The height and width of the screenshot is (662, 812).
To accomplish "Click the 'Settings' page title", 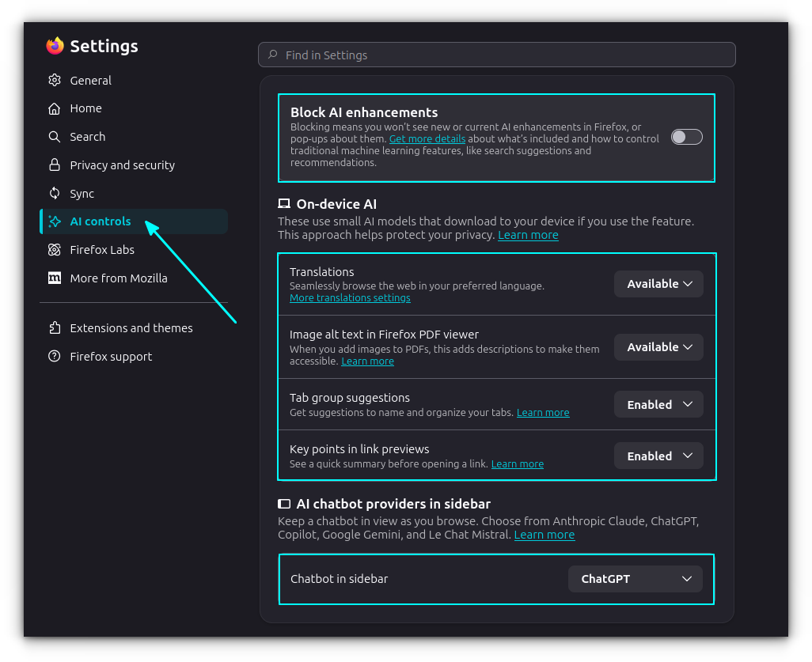I will tap(104, 46).
